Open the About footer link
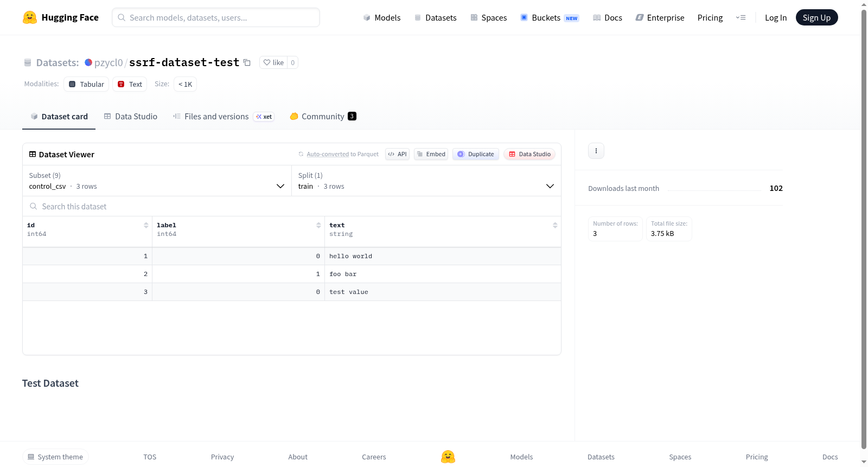Image resolution: width=868 pixels, height=467 pixels. click(x=298, y=457)
